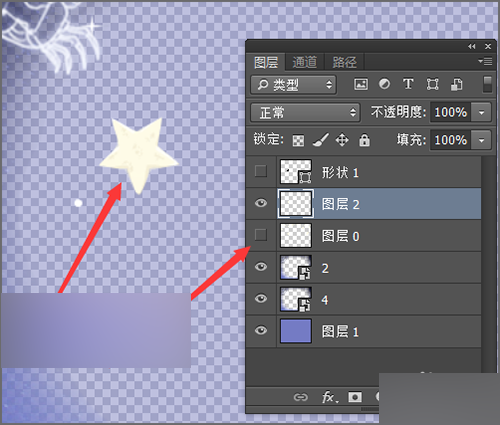Switch to the 通道 tab

click(x=304, y=62)
